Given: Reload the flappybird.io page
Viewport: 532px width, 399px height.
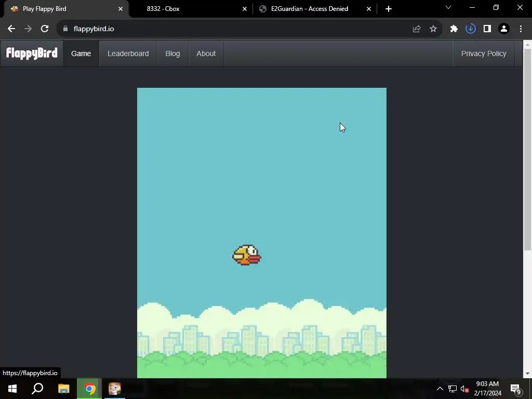Looking at the screenshot, I should [45, 29].
